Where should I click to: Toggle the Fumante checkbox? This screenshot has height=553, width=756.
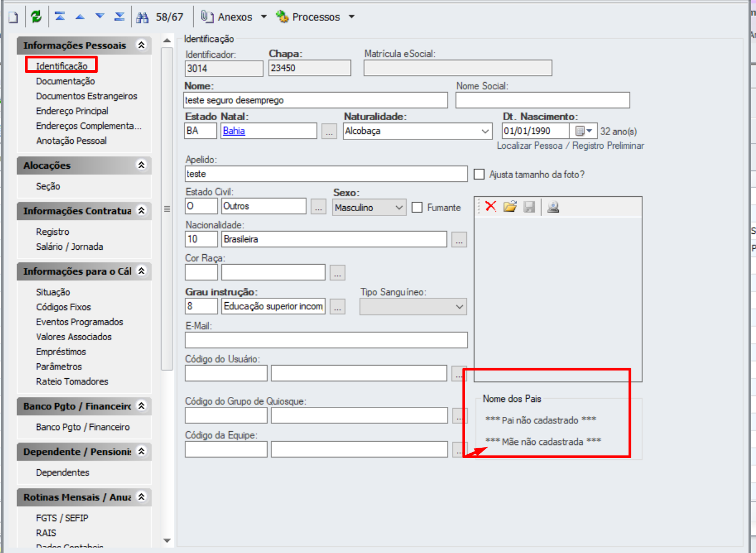(x=417, y=207)
